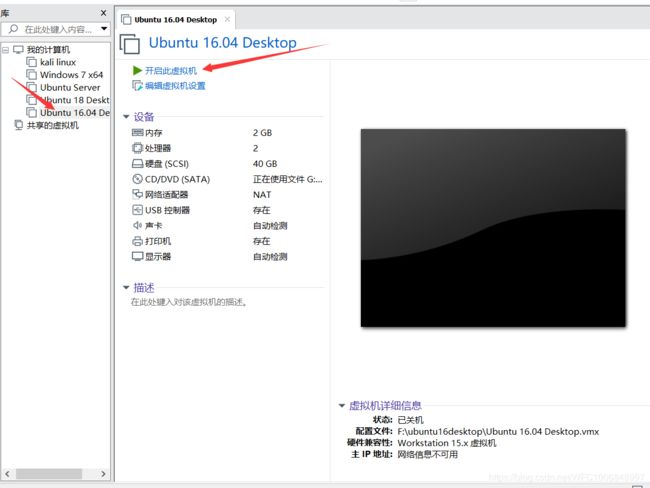
Task: Click the VM icon next to Windows 7 x64
Action: coord(32,75)
